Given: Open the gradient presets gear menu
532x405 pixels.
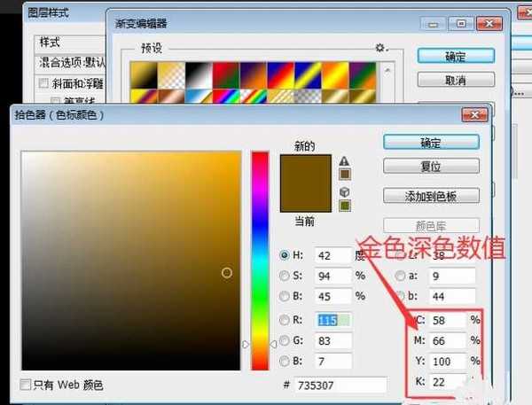Looking at the screenshot, I should 380,48.
